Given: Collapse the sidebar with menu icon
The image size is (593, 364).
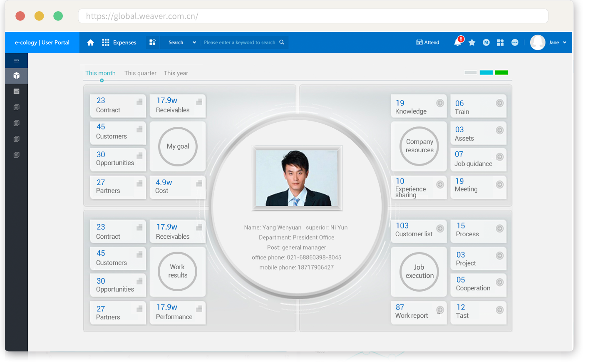Looking at the screenshot, I should [x=17, y=61].
